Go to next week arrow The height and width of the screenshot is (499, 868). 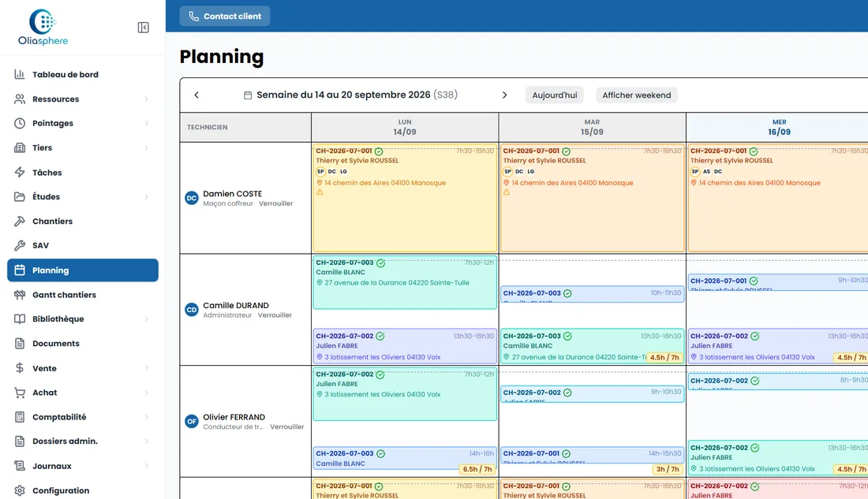(x=504, y=95)
